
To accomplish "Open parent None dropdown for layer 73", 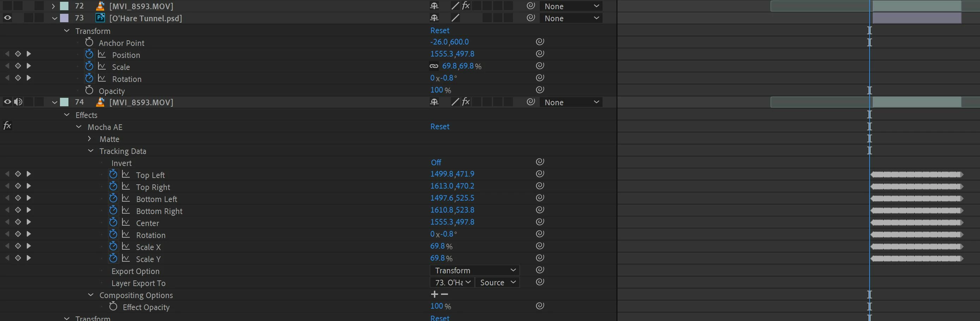I will (x=571, y=18).
